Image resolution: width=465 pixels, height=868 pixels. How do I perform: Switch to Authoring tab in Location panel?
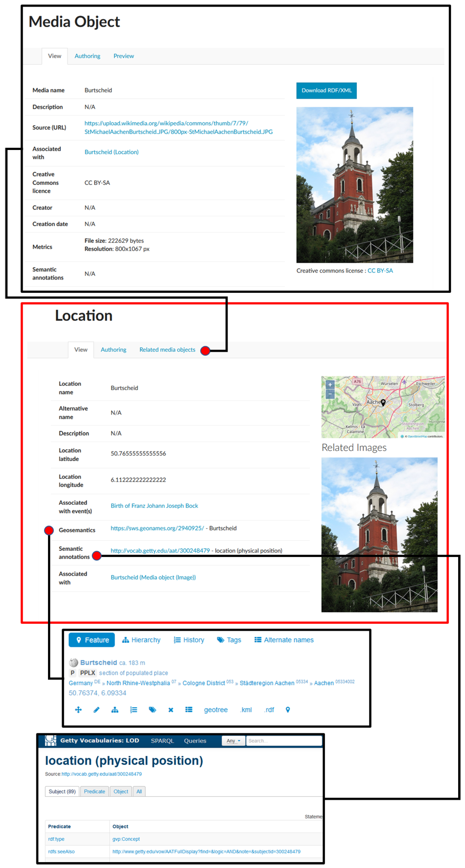(113, 350)
